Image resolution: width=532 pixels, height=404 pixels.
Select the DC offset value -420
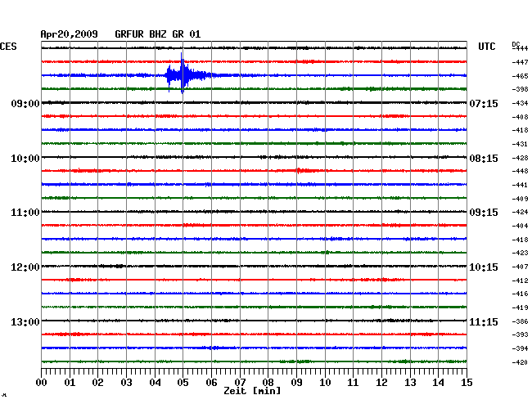pyautogui.click(x=520, y=362)
